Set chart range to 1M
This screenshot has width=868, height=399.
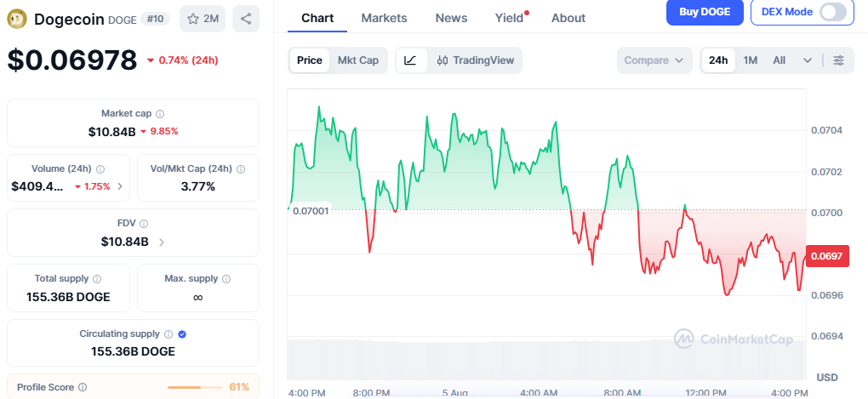tap(750, 60)
